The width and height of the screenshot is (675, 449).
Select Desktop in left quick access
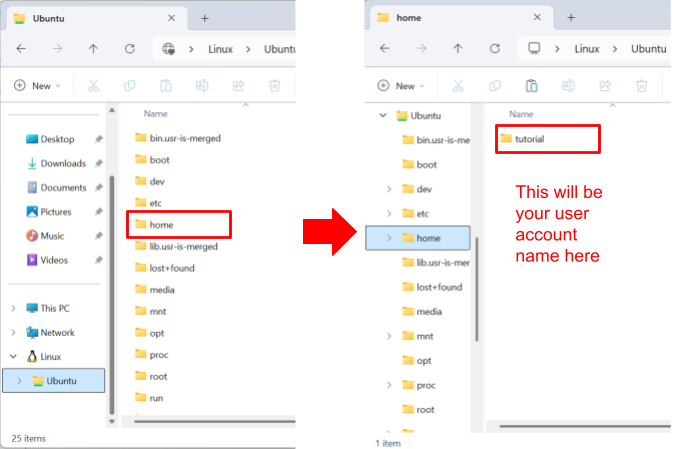[x=50, y=139]
